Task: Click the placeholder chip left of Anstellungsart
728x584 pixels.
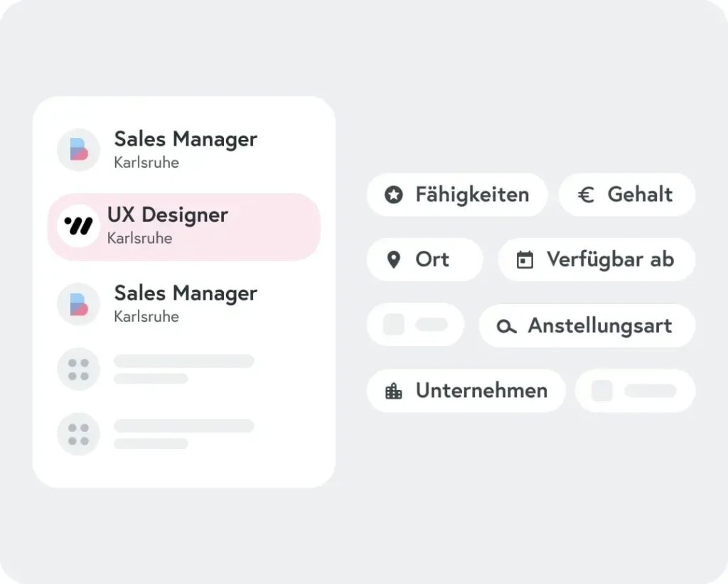Action: point(415,325)
